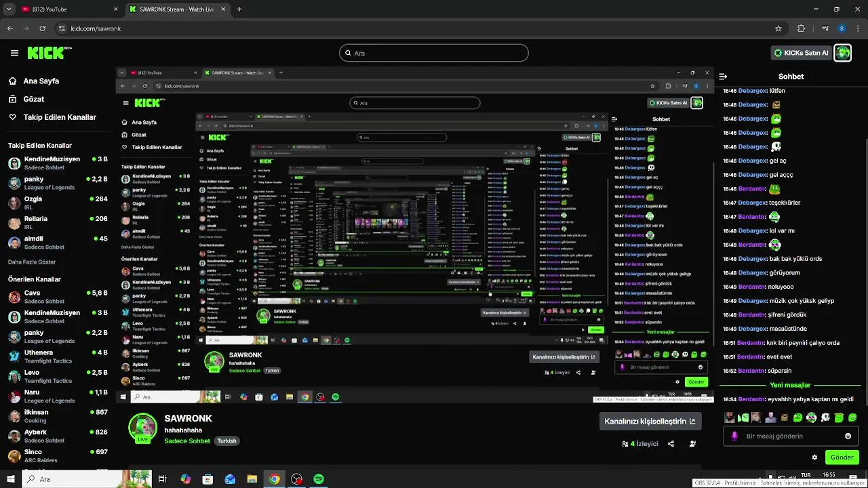
Task: Click Kanalınızı kişiselleştirin button
Action: pyautogui.click(x=649, y=421)
